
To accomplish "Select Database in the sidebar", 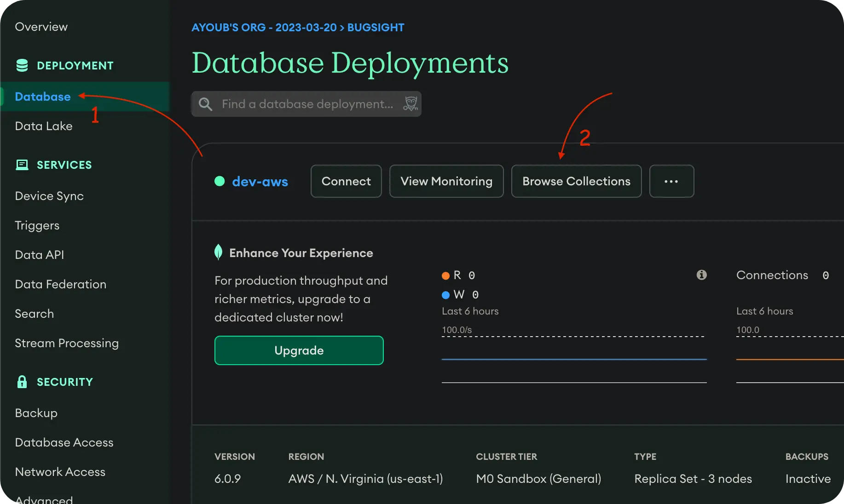I will 43,97.
